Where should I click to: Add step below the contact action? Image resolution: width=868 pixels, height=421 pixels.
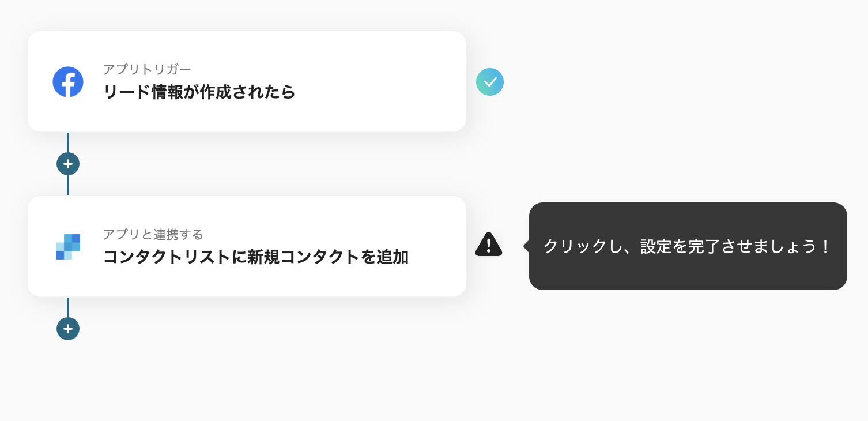pyautogui.click(x=68, y=329)
